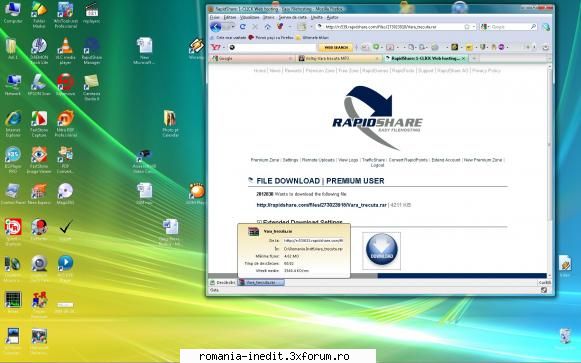The image size is (581, 363).
Task: Go to the Firefox home page icon
Action: [x=267, y=27]
